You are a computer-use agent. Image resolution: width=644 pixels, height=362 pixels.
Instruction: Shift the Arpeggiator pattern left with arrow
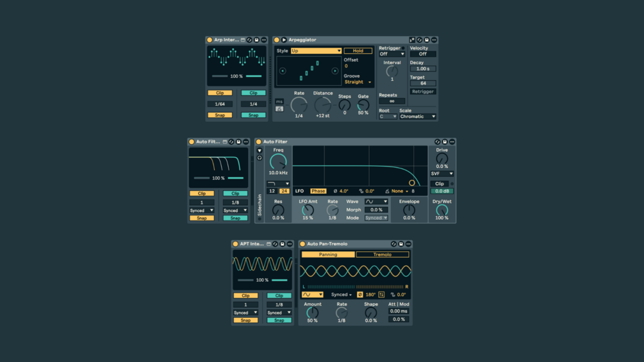tap(283, 71)
